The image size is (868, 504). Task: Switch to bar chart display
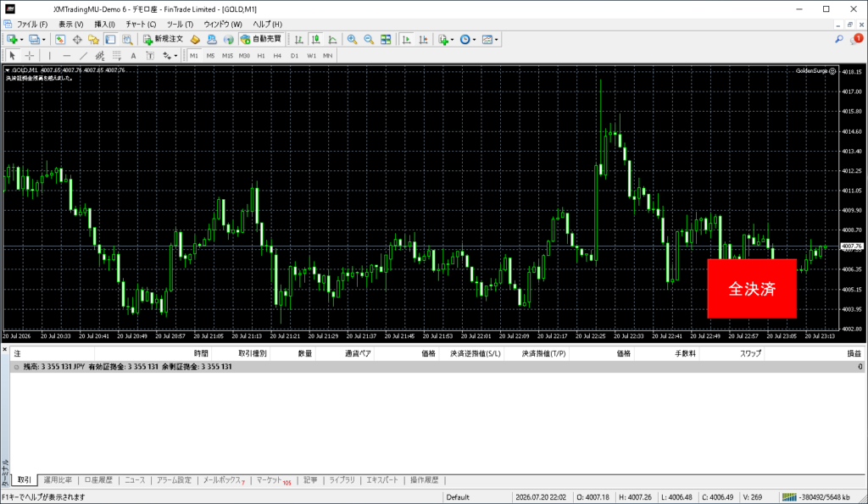coord(299,39)
